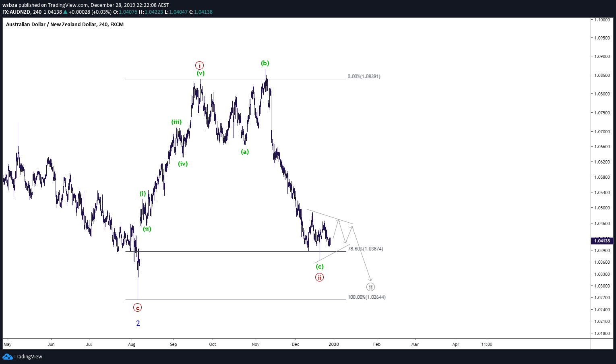Click the 1.03300 price axis label
The width and height of the screenshot is (616, 364).
click(x=602, y=274)
